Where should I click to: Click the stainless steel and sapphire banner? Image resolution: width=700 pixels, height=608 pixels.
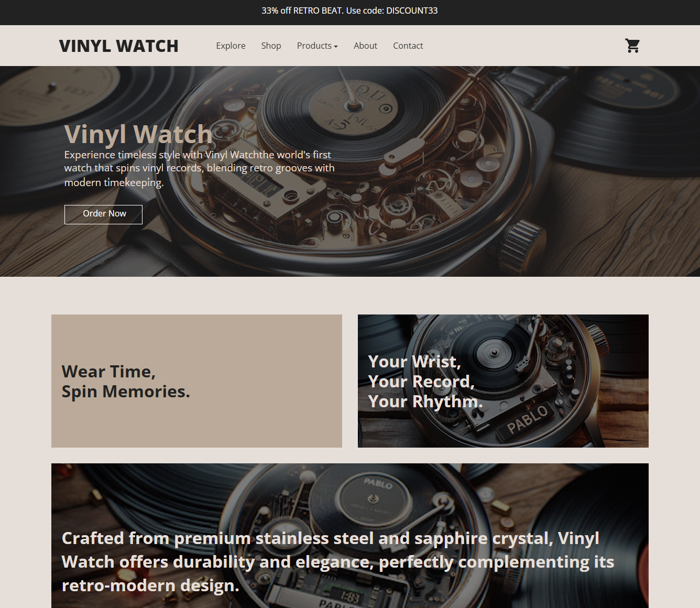click(x=350, y=536)
